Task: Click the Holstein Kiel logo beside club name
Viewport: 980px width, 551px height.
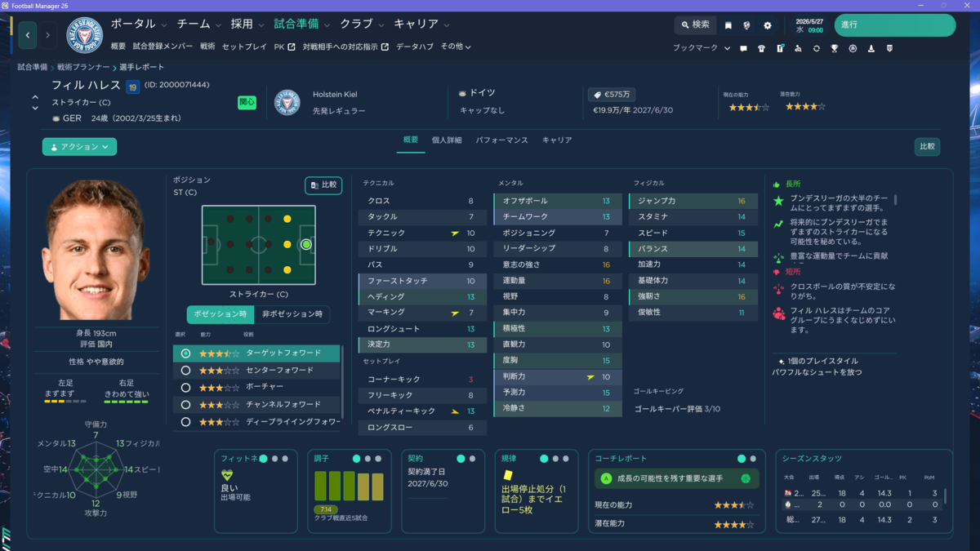Action: [287, 102]
